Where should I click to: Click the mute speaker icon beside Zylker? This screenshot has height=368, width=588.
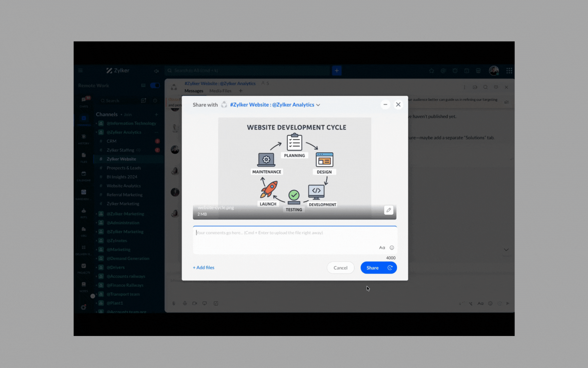[156, 71]
